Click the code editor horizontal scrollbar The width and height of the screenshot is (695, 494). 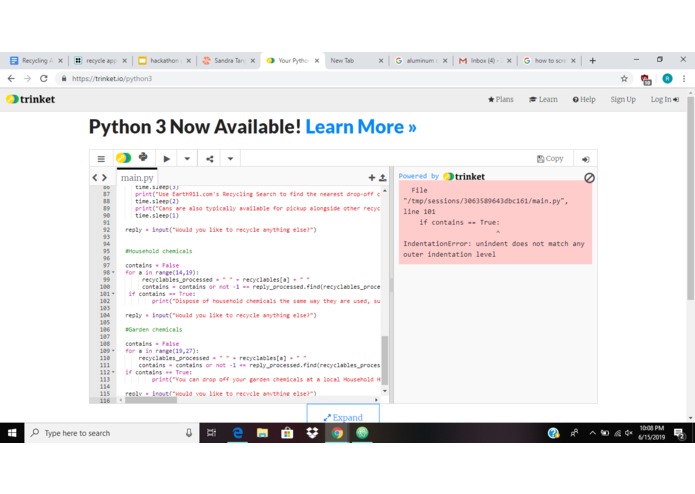click(x=151, y=400)
